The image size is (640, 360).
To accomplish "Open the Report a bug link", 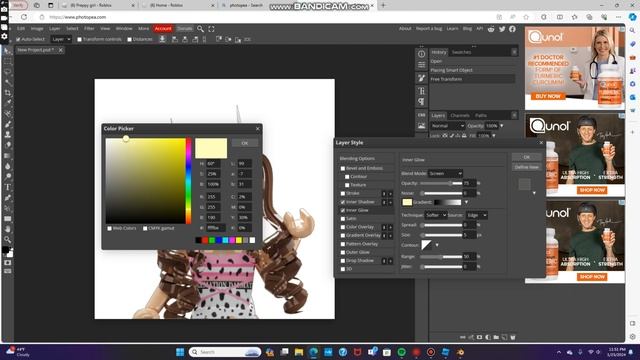I will [x=429, y=29].
